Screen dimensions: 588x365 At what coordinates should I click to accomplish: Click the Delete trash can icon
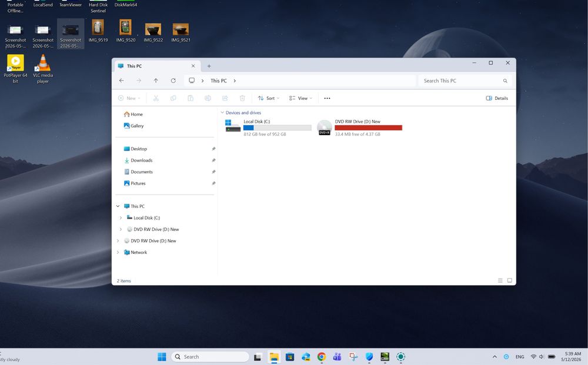click(x=242, y=98)
